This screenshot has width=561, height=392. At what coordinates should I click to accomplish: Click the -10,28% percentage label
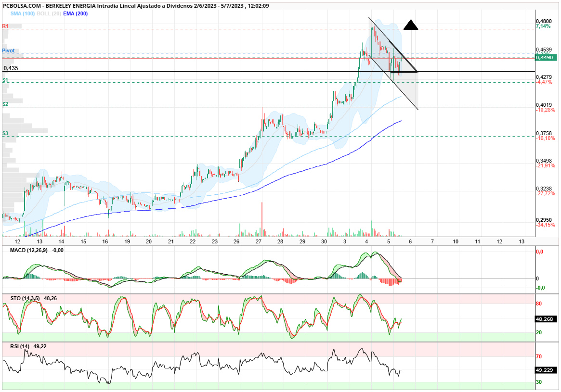(x=546, y=110)
